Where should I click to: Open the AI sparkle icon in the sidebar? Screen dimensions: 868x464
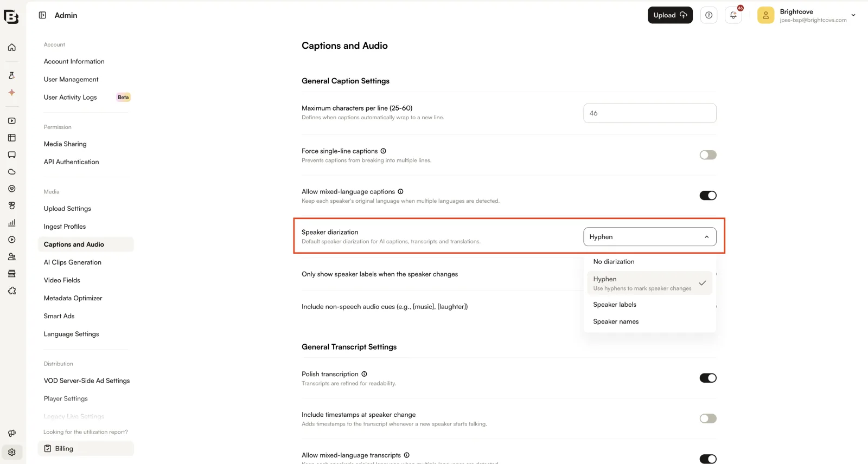point(12,93)
